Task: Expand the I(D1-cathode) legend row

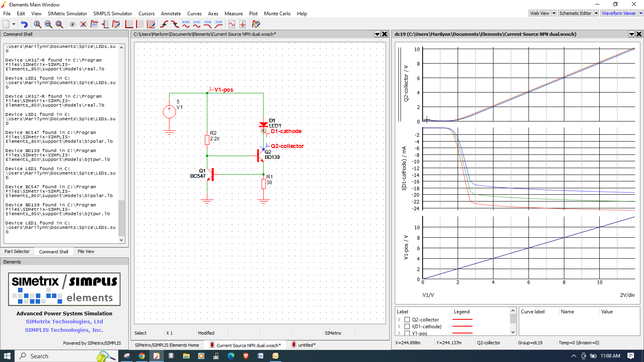Action: pyautogui.click(x=399, y=327)
